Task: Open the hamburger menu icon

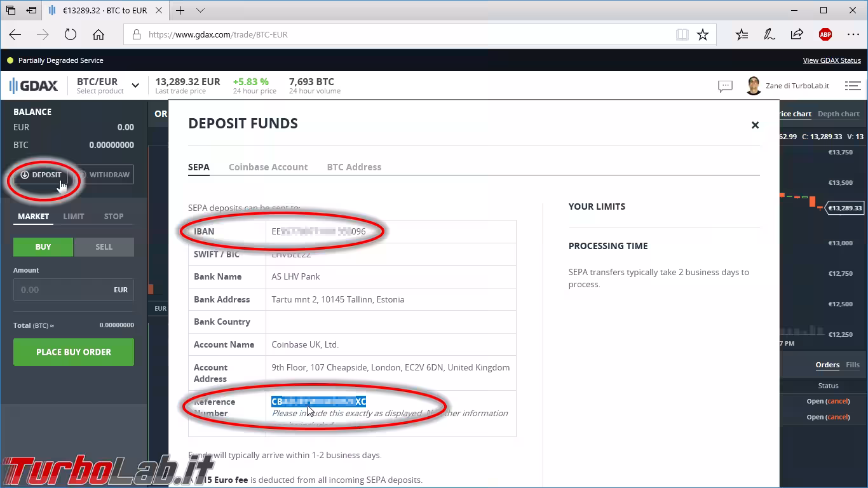Action: pyautogui.click(x=853, y=86)
